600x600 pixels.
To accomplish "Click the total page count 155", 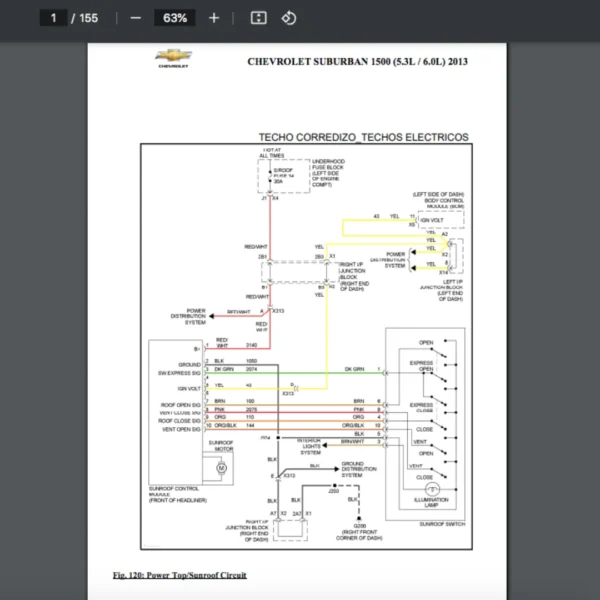I will 90,18.
